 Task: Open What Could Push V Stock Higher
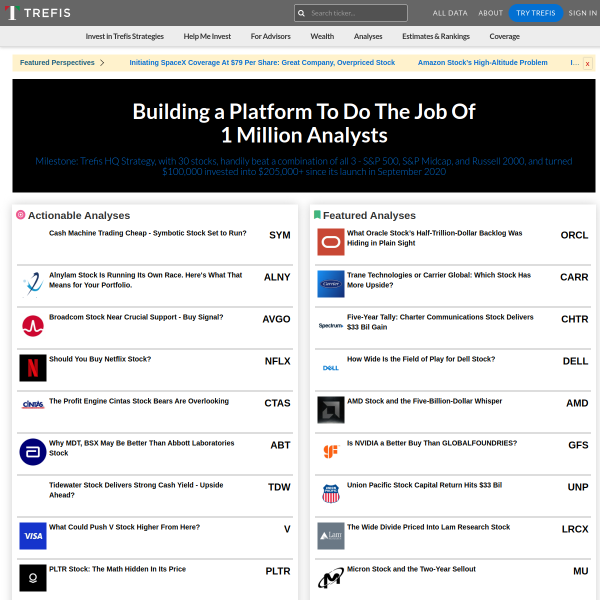tap(124, 527)
